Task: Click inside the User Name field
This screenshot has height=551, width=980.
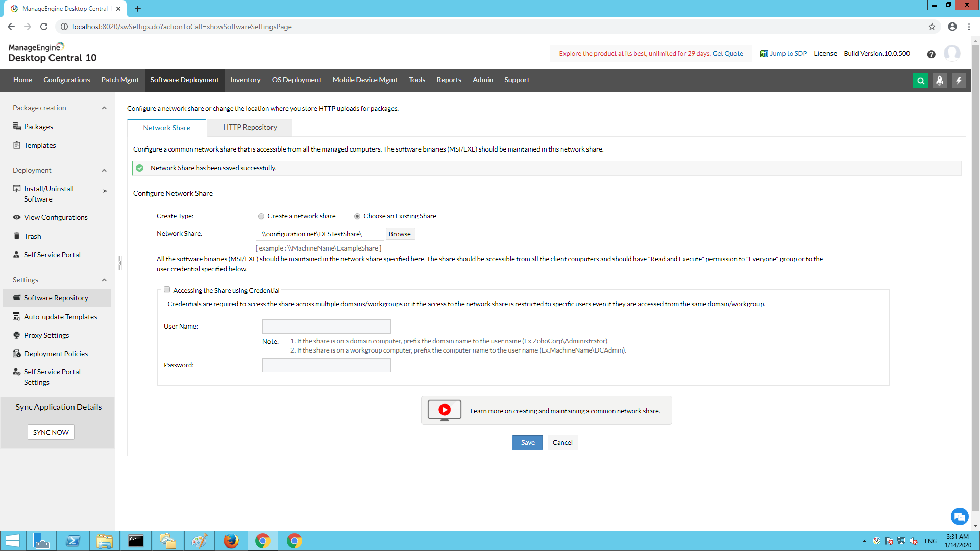Action: coord(326,326)
